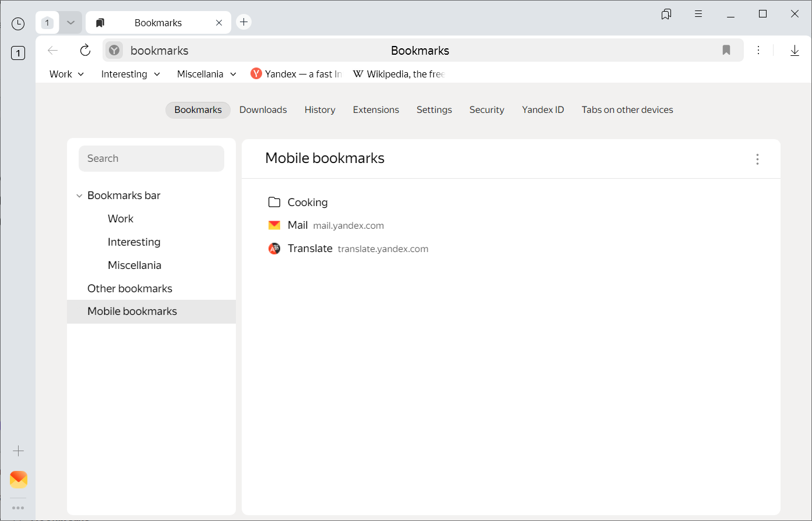Click the bookmarks Search field

[151, 158]
